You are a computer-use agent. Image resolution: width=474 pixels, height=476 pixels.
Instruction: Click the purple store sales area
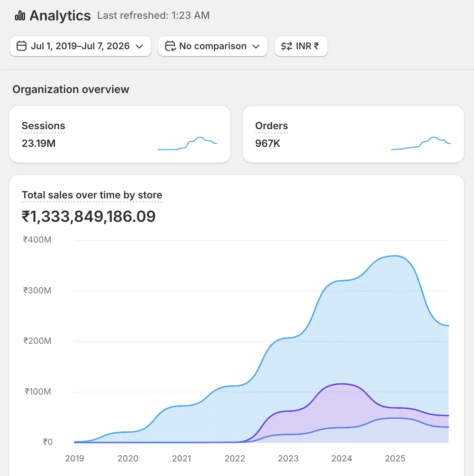click(342, 406)
